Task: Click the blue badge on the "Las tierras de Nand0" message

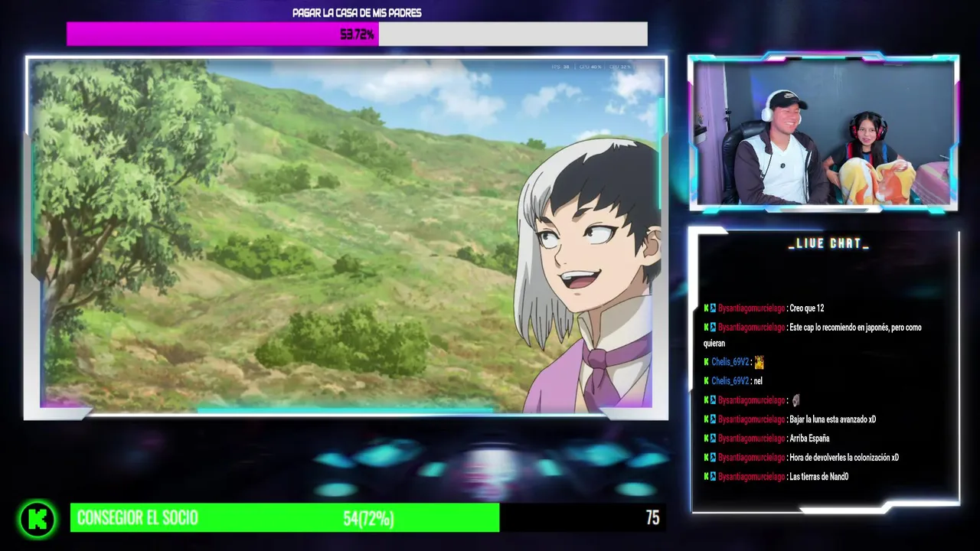Action: [x=714, y=477]
